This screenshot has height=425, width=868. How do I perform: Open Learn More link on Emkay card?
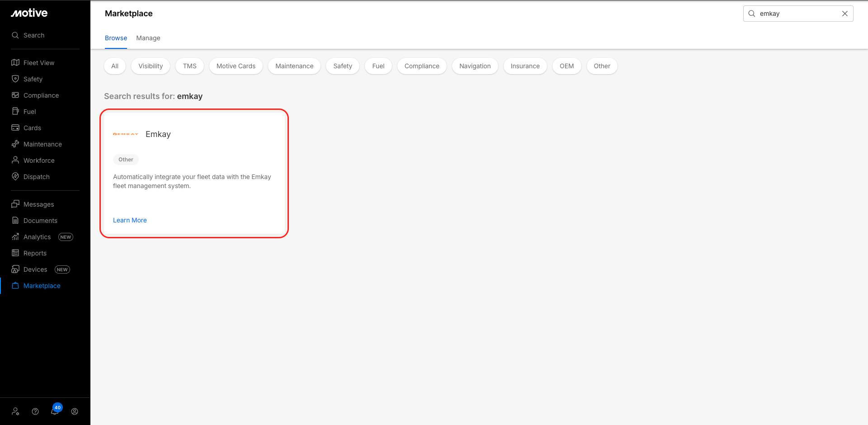[130, 220]
